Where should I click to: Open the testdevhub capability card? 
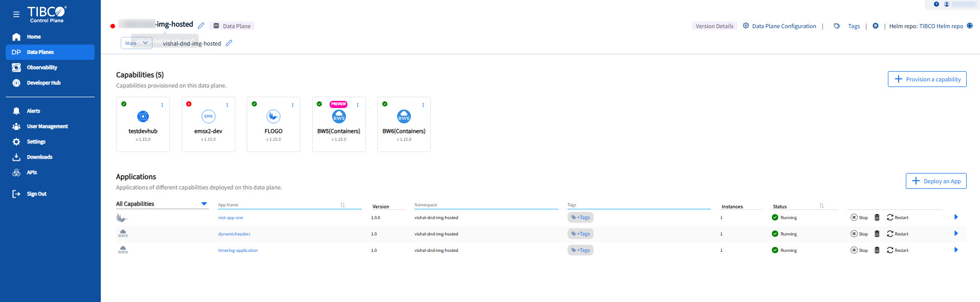(x=143, y=124)
